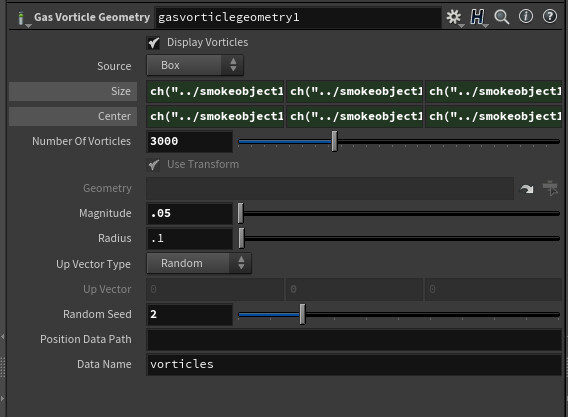Screen dimensions: 568x417
Task: Open the Source dropdown set to Box
Action: (x=195, y=66)
